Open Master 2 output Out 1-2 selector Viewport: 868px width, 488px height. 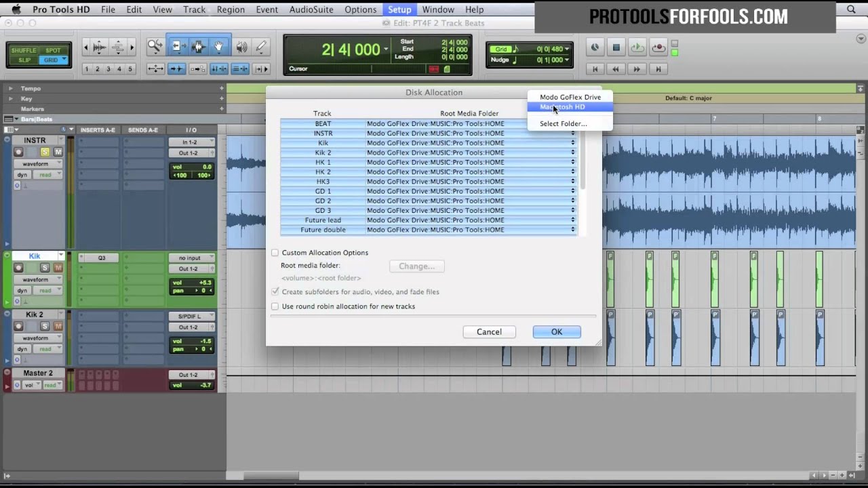coord(191,375)
